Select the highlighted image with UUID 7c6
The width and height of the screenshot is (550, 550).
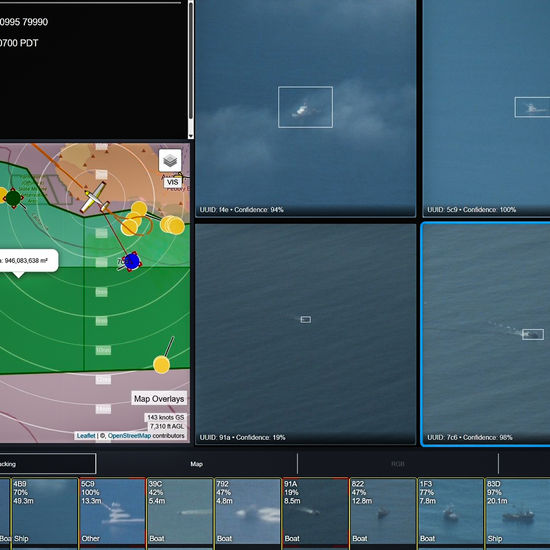[x=486, y=334]
